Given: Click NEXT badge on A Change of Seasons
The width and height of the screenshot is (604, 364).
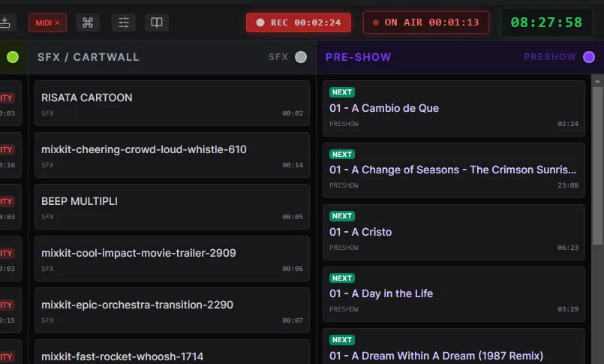Looking at the screenshot, I should point(342,154).
